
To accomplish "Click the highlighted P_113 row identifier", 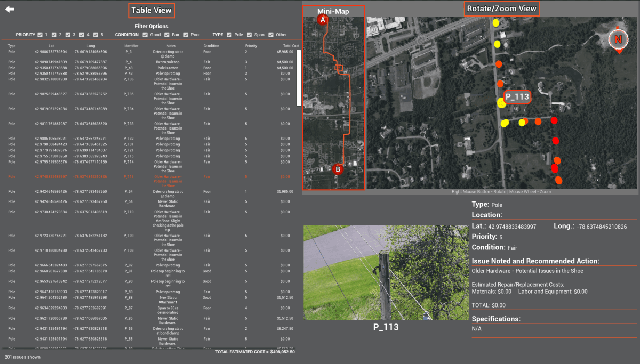I will point(129,176).
